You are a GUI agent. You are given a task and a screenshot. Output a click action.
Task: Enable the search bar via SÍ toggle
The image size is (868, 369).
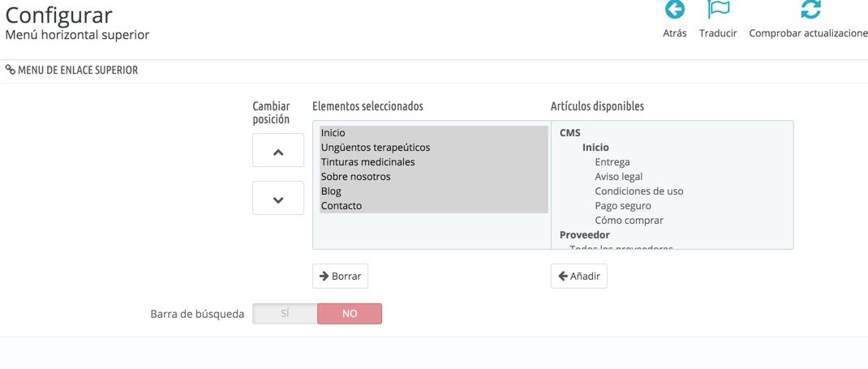(285, 314)
